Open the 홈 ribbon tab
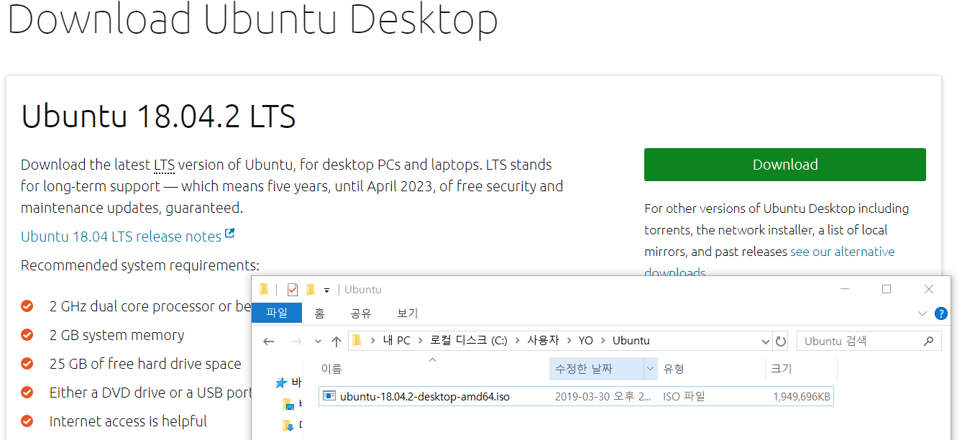 pyautogui.click(x=319, y=313)
